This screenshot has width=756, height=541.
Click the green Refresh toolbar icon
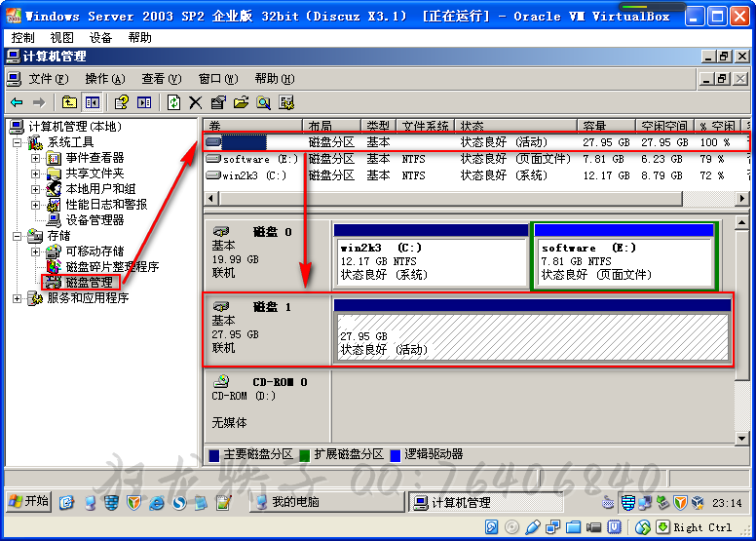point(173,102)
